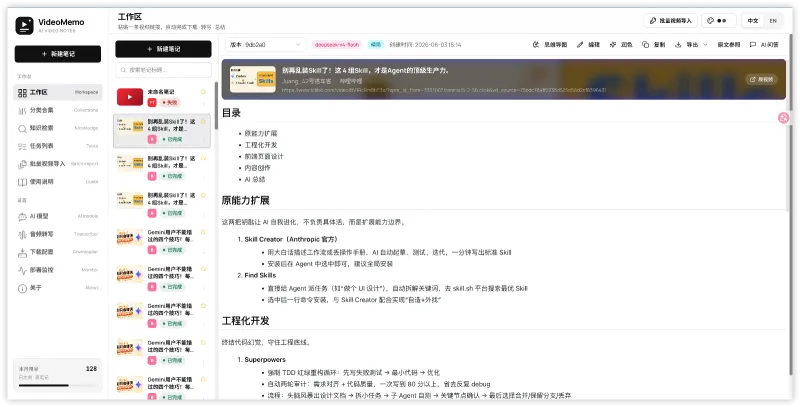Open the 工作区 Workspace sidebar item
800x407 pixels.
pos(58,92)
